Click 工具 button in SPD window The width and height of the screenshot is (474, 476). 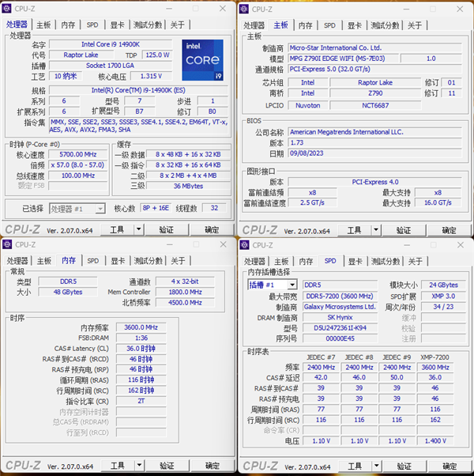coord(355,466)
